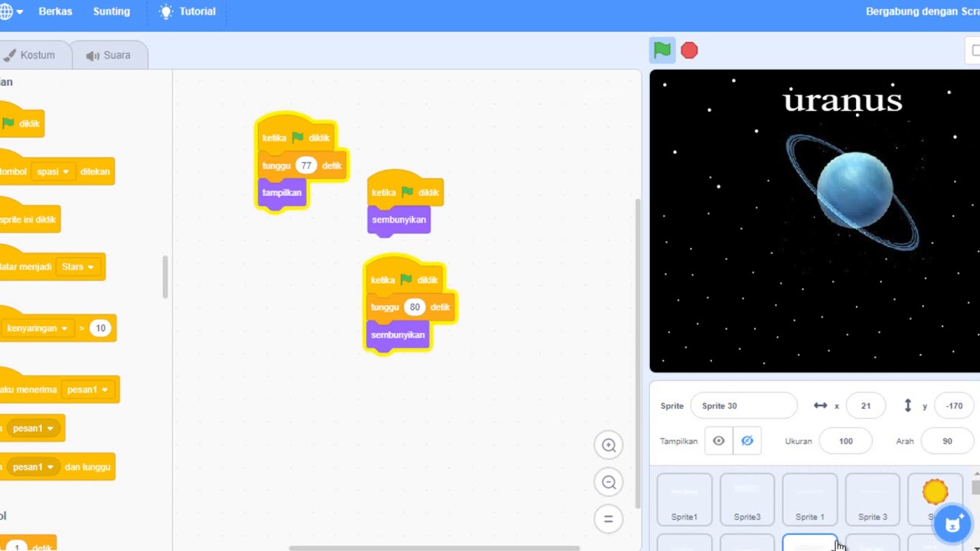980x551 pixels.
Task: Zoom in on the script workspace
Action: click(x=609, y=445)
